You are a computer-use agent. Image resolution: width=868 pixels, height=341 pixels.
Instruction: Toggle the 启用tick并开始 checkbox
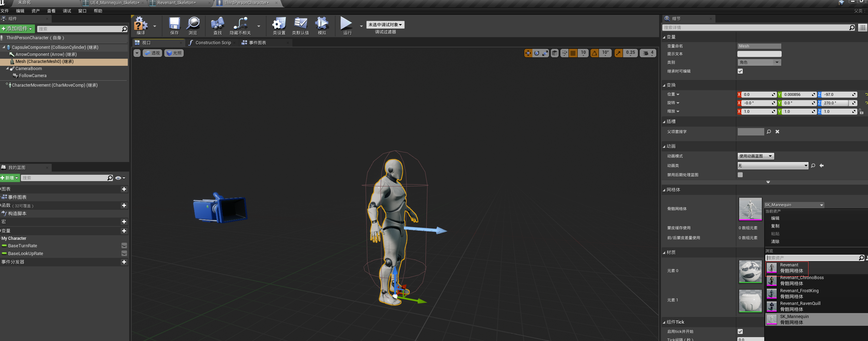pyautogui.click(x=740, y=331)
